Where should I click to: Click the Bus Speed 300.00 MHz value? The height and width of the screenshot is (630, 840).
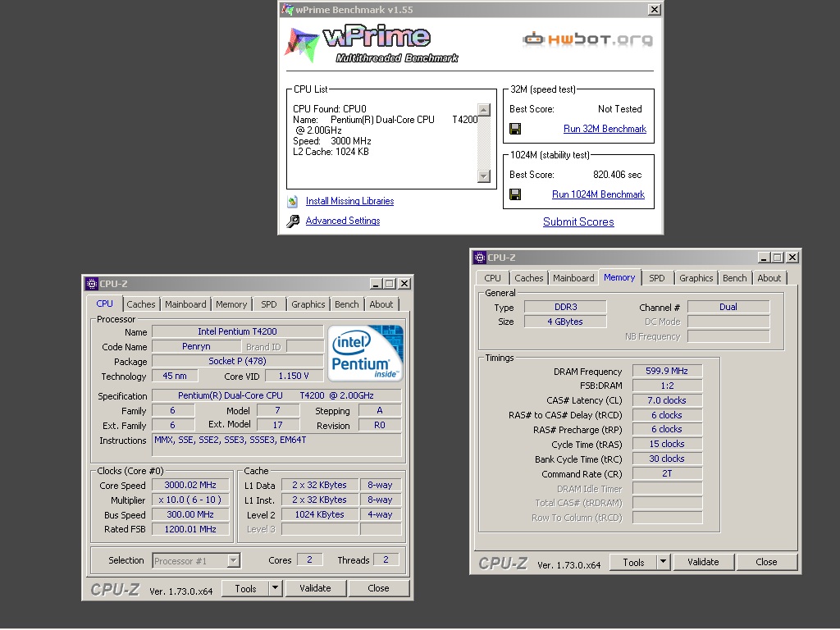click(190, 514)
